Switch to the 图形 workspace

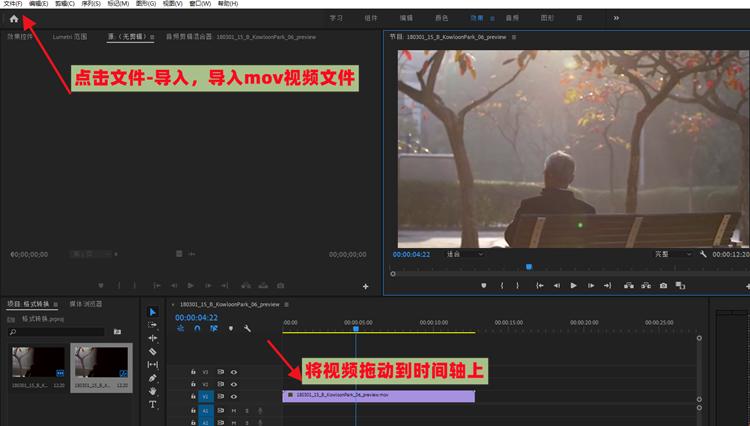point(547,18)
